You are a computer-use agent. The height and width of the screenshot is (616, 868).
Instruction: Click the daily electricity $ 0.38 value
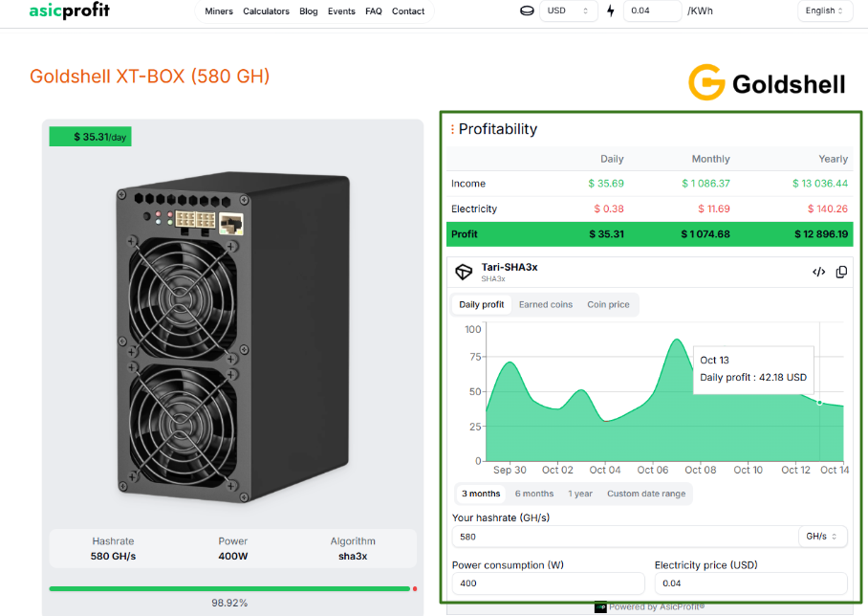click(x=608, y=209)
